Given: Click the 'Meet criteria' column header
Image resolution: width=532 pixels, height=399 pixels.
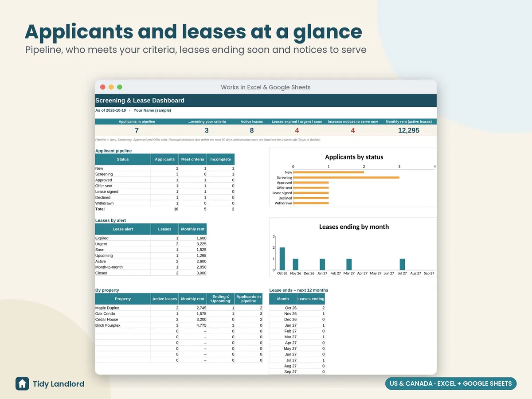Looking at the screenshot, I should (193, 159).
